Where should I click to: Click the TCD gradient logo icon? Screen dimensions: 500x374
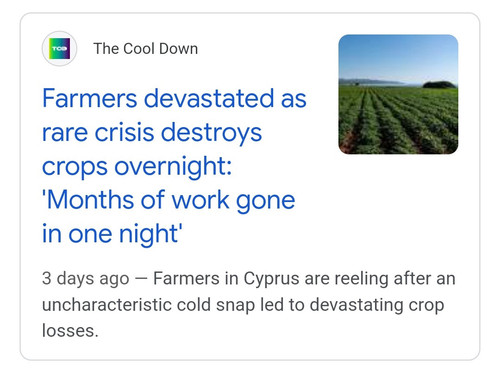(x=59, y=49)
